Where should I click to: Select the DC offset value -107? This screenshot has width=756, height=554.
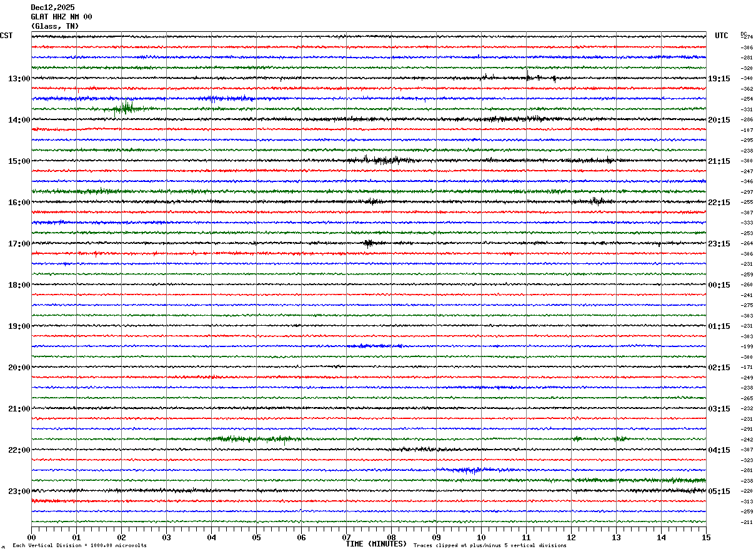(747, 130)
